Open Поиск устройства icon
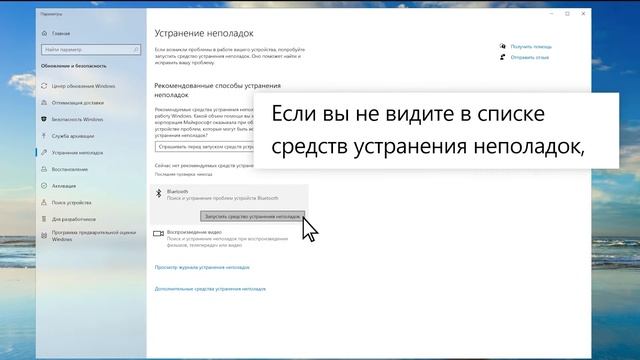This screenshot has height=360, width=640. [44, 202]
